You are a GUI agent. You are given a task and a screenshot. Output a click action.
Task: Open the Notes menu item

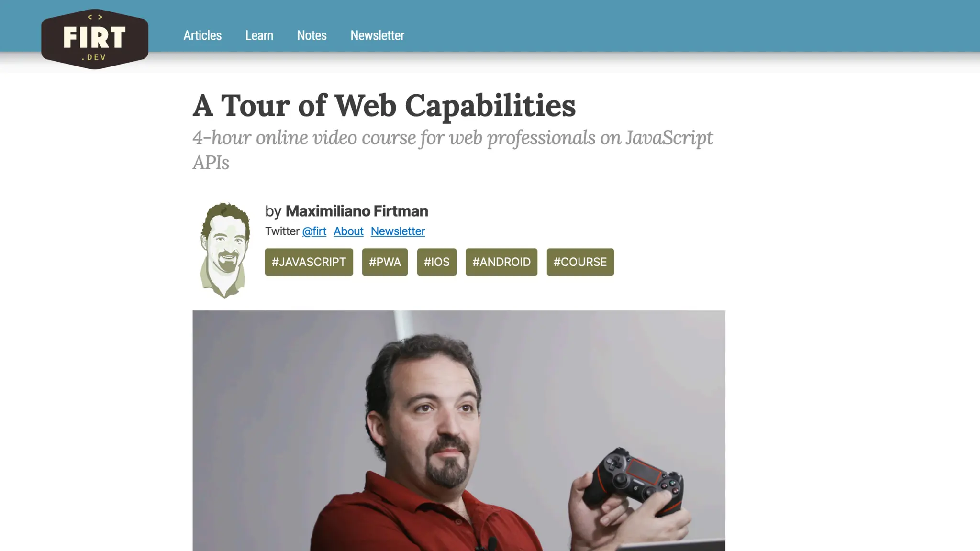coord(312,35)
